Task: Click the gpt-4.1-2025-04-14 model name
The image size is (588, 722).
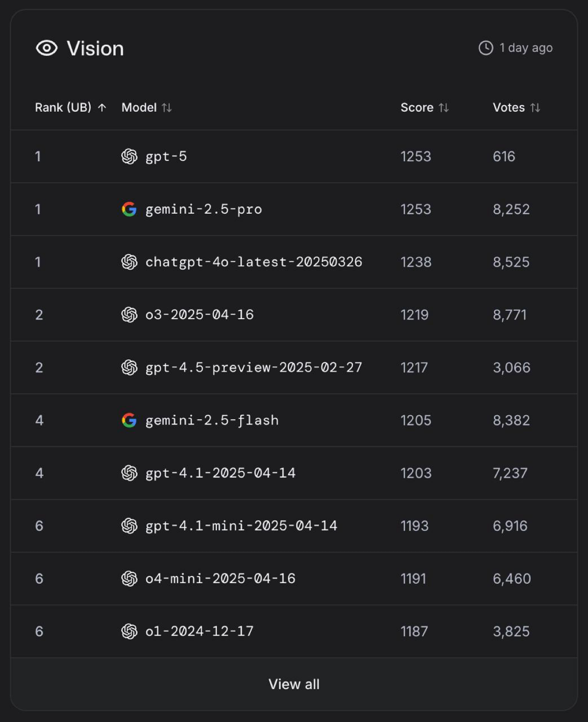Action: [x=220, y=473]
